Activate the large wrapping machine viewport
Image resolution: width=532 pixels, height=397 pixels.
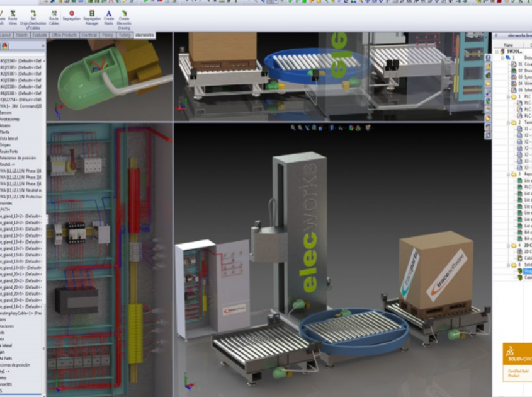tap(332, 260)
